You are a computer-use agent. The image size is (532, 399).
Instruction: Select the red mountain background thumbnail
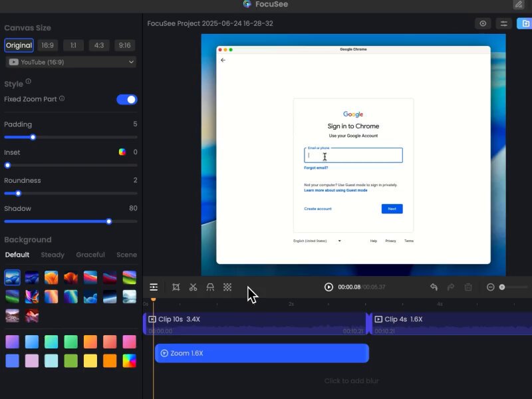tap(32, 317)
